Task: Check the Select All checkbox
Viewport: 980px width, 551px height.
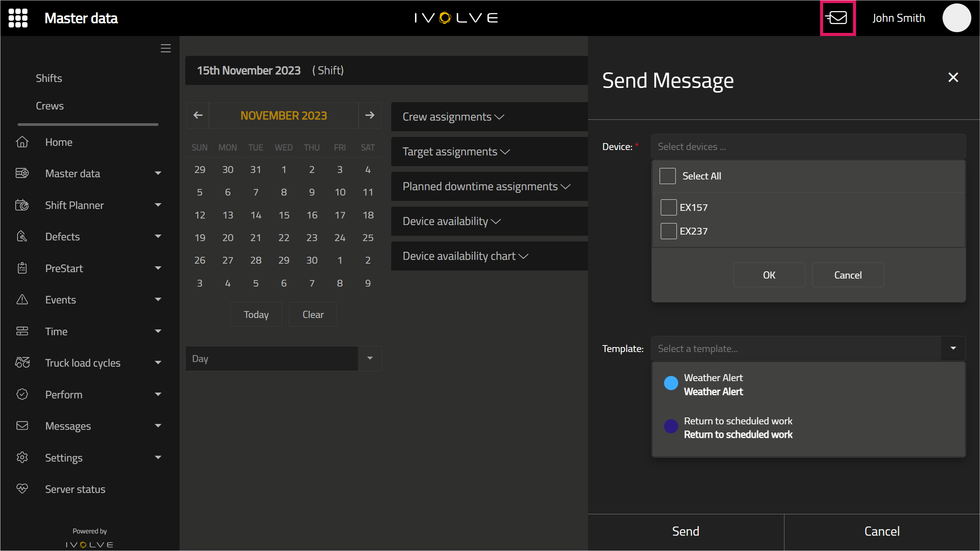Action: tap(668, 176)
